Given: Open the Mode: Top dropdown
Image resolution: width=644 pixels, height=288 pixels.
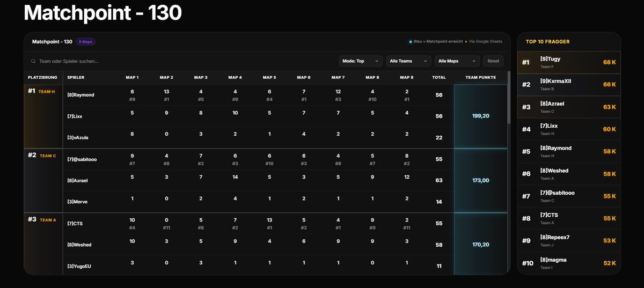Looking at the screenshot, I should [361, 61].
